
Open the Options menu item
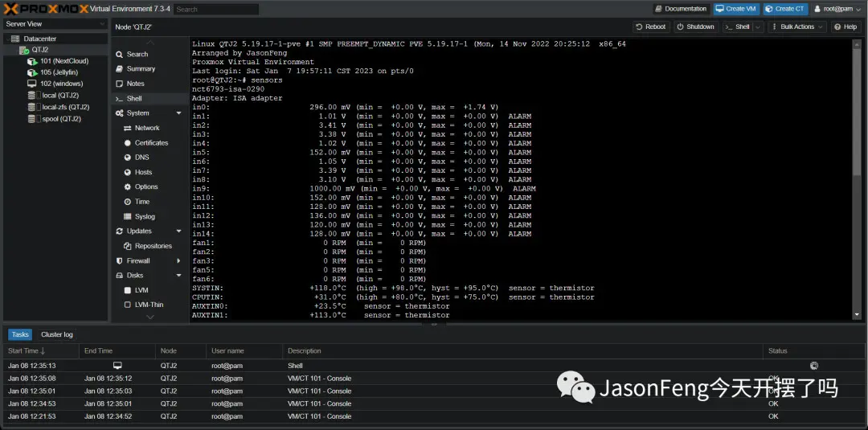coord(146,187)
